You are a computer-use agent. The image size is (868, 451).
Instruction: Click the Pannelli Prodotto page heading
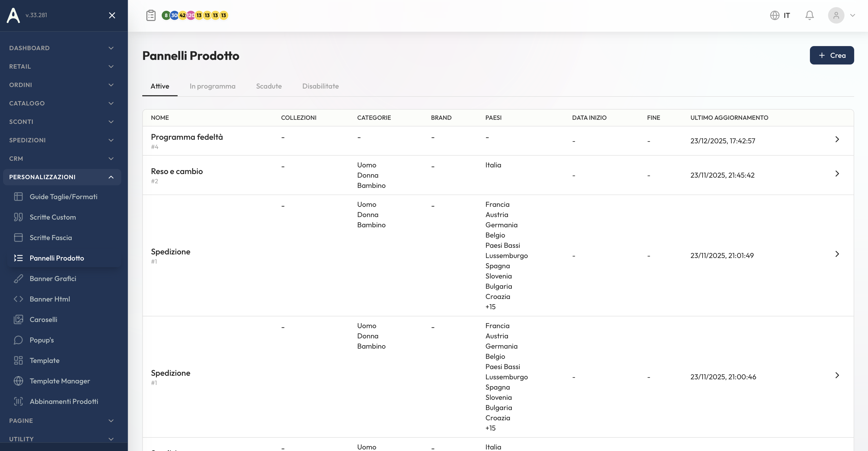(x=191, y=56)
